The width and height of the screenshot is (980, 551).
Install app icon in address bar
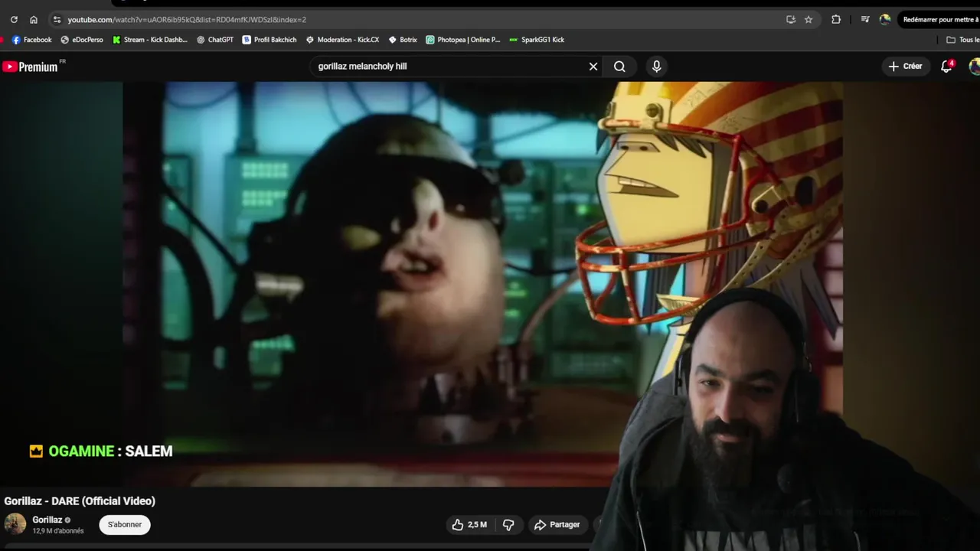791,20
